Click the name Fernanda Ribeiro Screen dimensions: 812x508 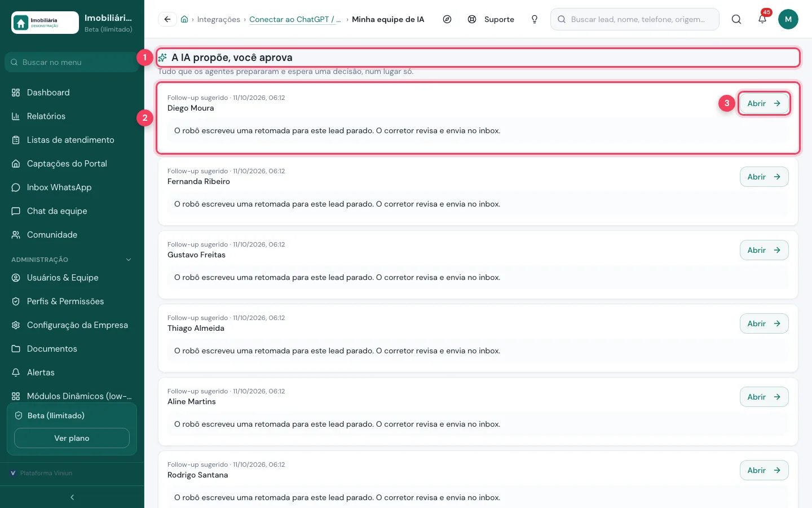click(x=198, y=182)
